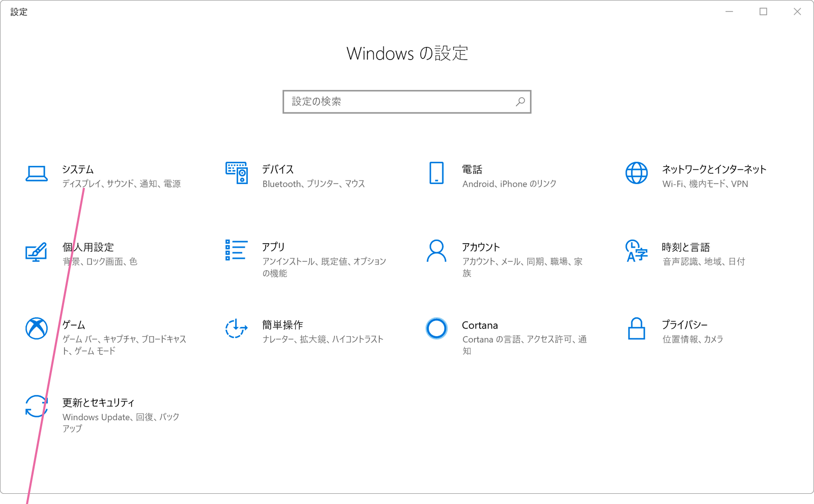
Task: Select the デバイス category title
Action: (x=278, y=169)
